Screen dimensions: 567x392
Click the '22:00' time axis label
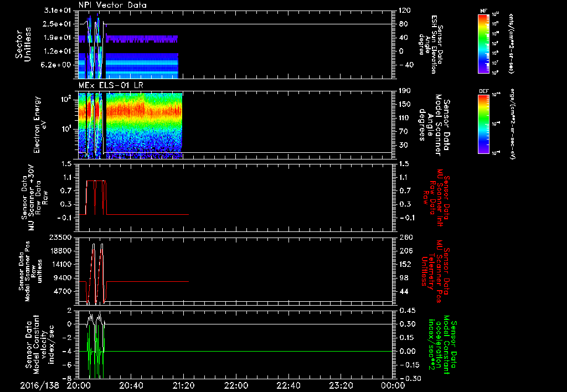point(235,386)
